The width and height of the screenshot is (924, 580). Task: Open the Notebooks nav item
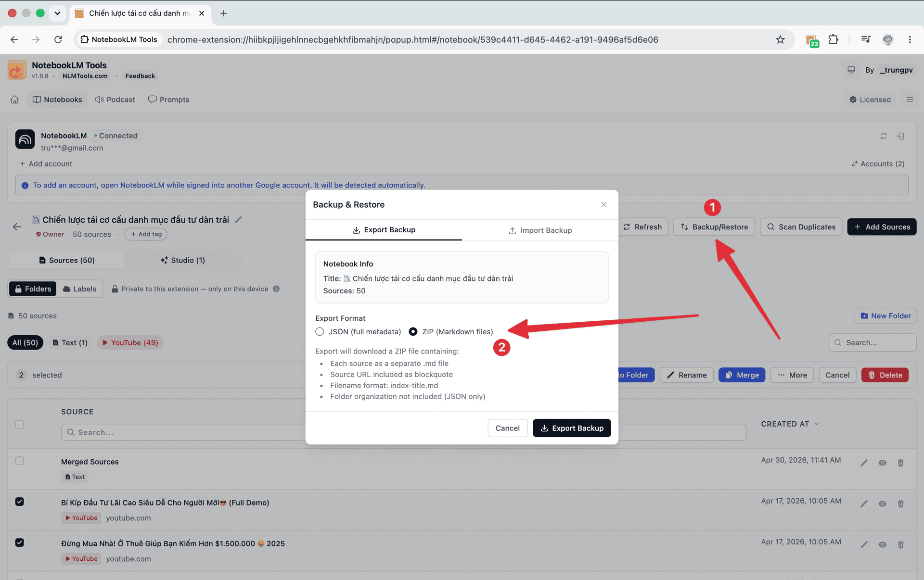57,100
